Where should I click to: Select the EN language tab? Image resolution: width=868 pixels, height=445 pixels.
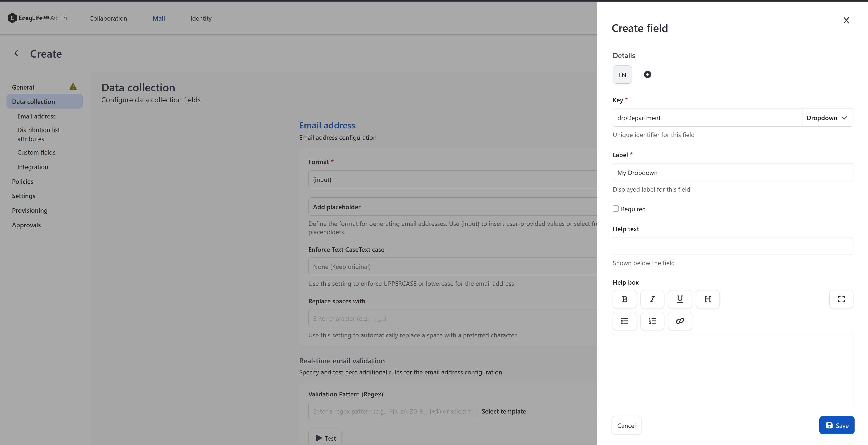[622, 75]
